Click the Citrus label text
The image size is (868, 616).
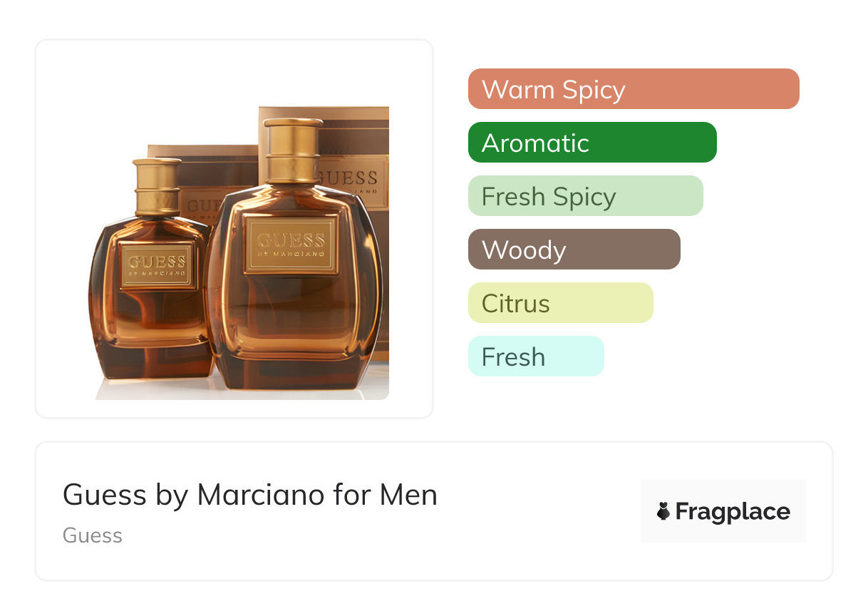coord(515,304)
